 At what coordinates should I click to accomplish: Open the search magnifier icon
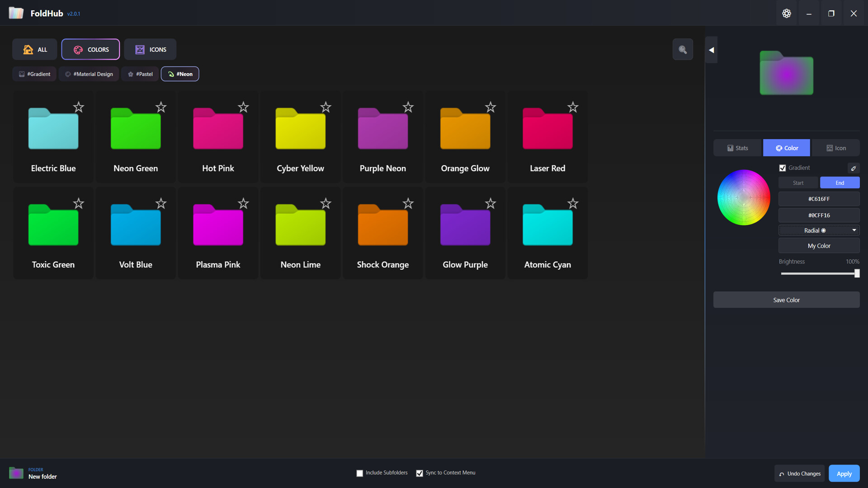click(x=683, y=49)
